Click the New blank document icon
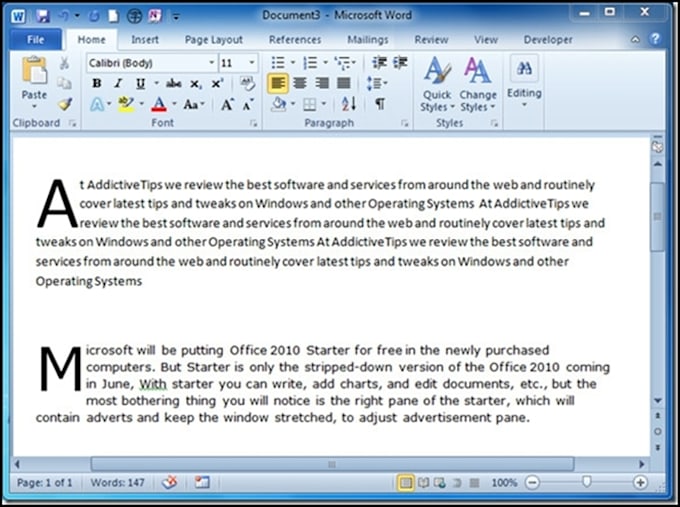The image size is (680, 507). 113,16
